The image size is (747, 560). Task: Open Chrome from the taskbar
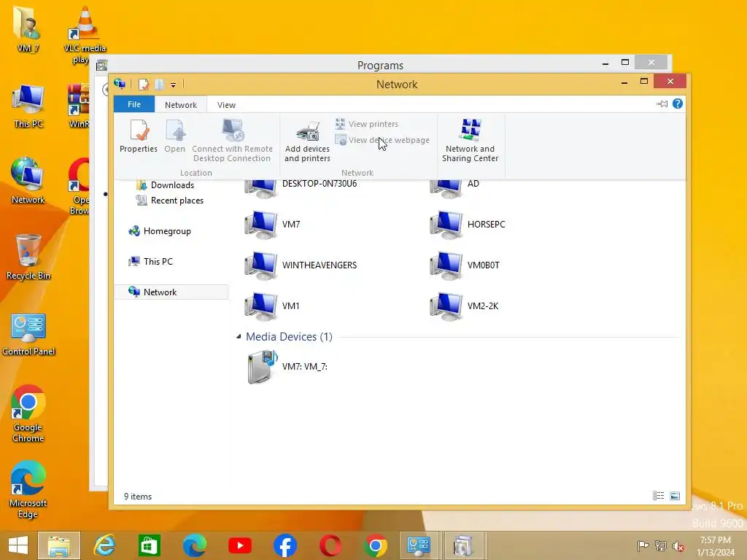coord(376,545)
